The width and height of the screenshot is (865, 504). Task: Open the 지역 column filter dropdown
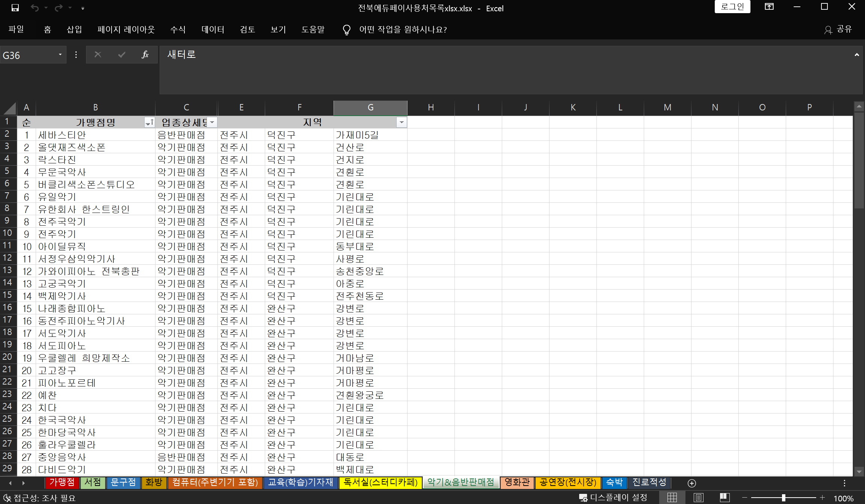402,122
